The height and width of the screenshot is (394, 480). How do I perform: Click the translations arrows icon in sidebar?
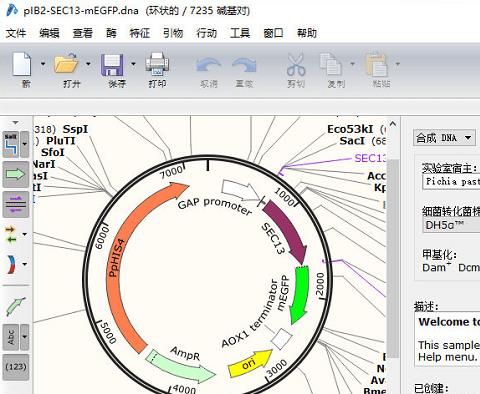(11, 234)
